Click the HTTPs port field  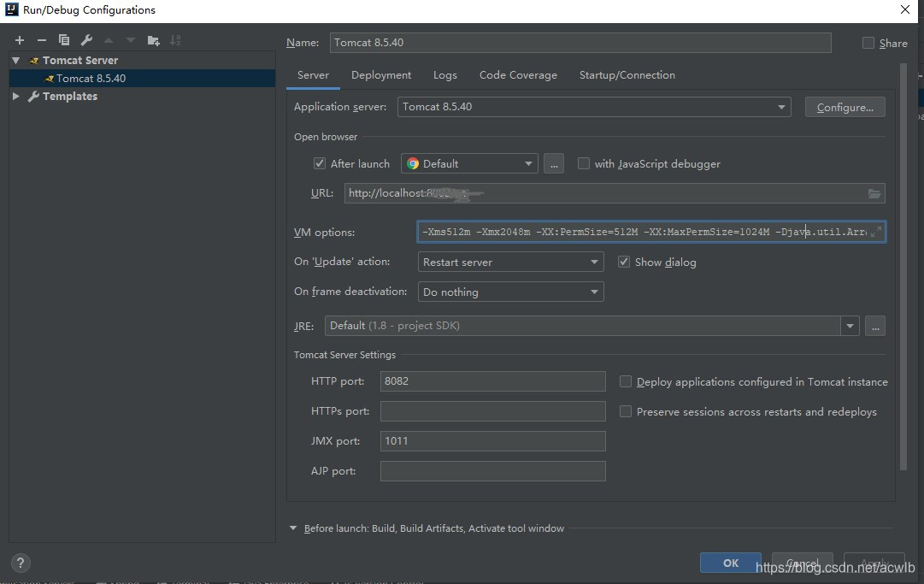492,411
